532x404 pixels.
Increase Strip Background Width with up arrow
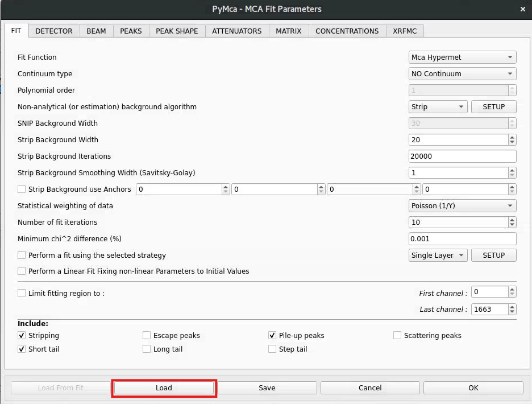512,137
